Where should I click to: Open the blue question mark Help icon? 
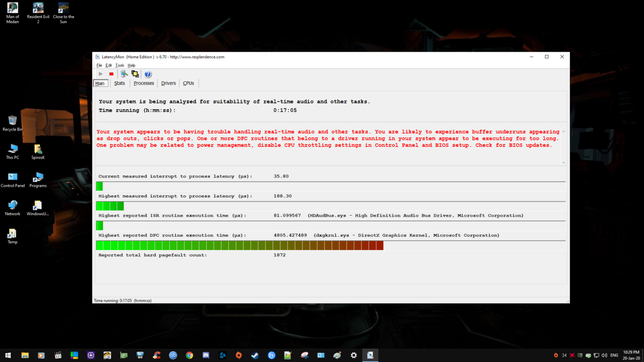tap(148, 74)
